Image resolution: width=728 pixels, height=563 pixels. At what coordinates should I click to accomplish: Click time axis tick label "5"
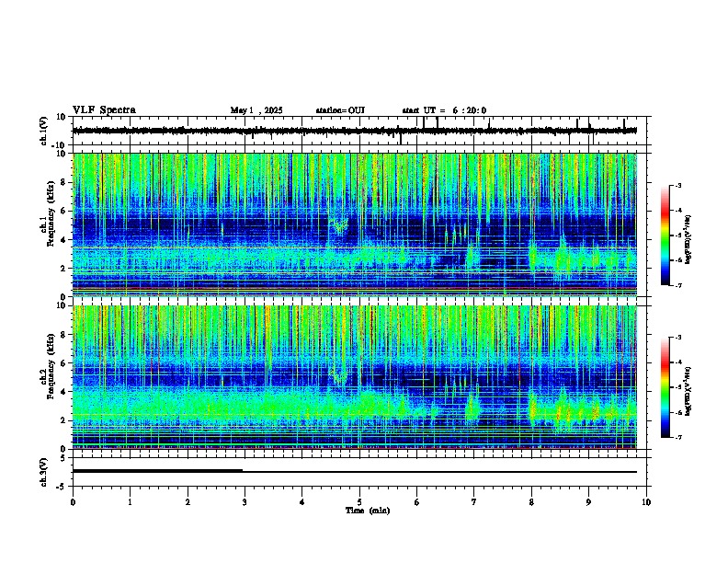tap(359, 502)
